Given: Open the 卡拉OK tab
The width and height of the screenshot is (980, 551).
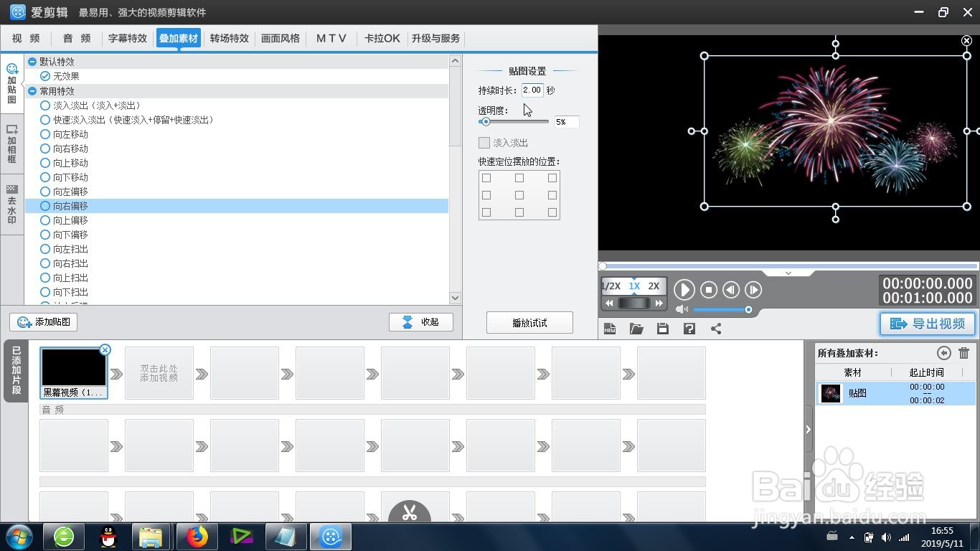Looking at the screenshot, I should click(382, 38).
